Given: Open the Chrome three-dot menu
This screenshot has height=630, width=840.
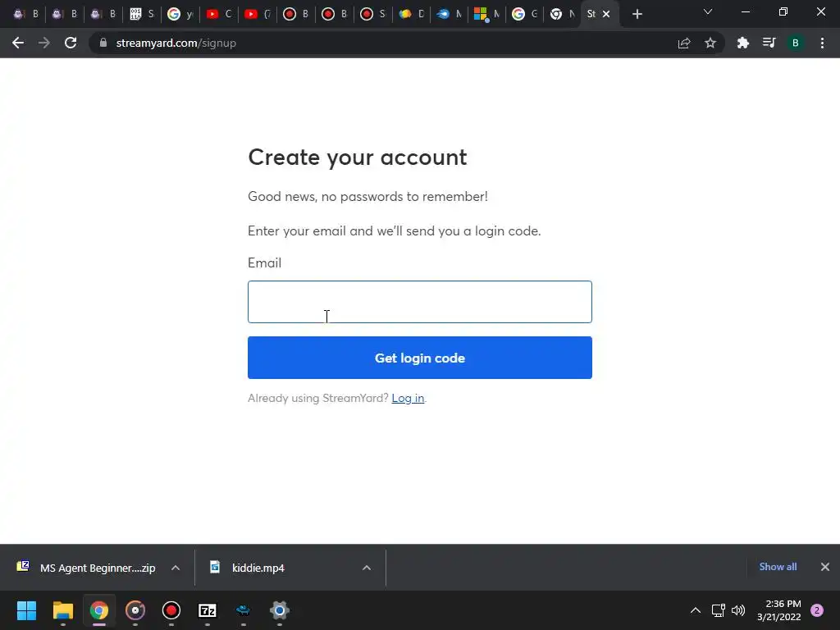Looking at the screenshot, I should coord(822,43).
